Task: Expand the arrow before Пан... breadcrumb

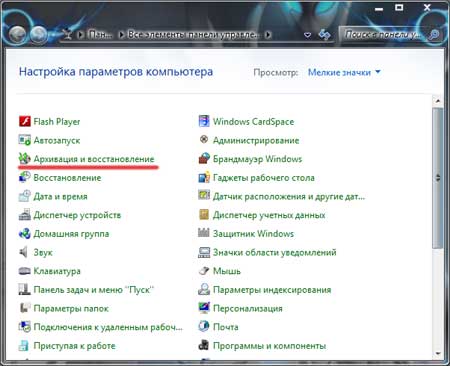Action: 80,35
